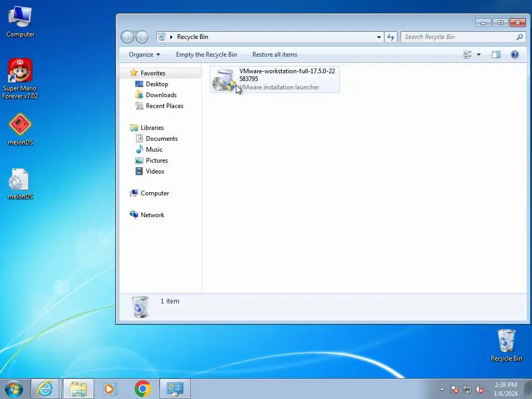The image size is (532, 399).
Task: Open the Videos library
Action: tap(155, 171)
